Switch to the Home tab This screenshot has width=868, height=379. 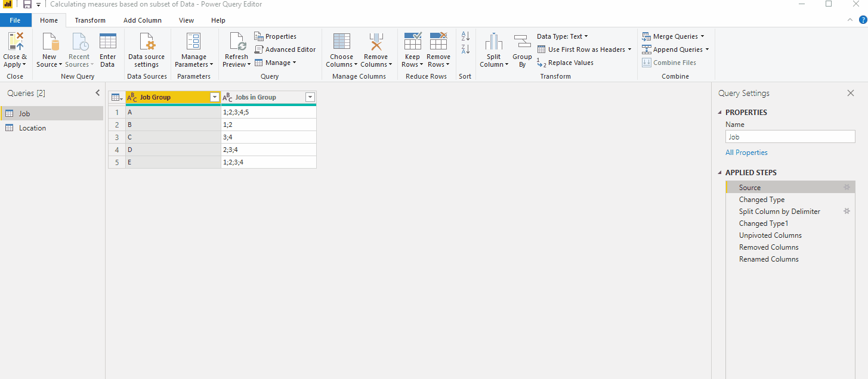pos(49,20)
